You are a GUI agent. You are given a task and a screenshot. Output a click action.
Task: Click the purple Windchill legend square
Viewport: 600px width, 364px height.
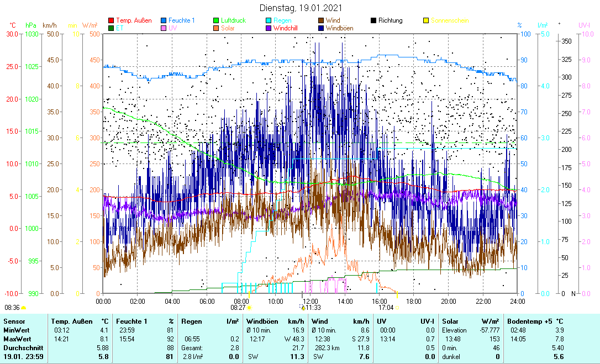click(269, 28)
